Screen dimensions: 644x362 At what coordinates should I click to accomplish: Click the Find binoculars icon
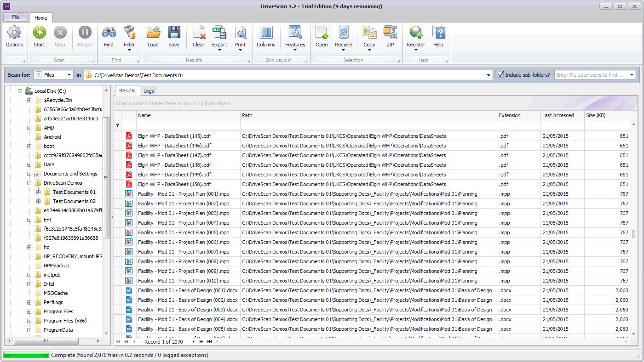[x=109, y=33]
